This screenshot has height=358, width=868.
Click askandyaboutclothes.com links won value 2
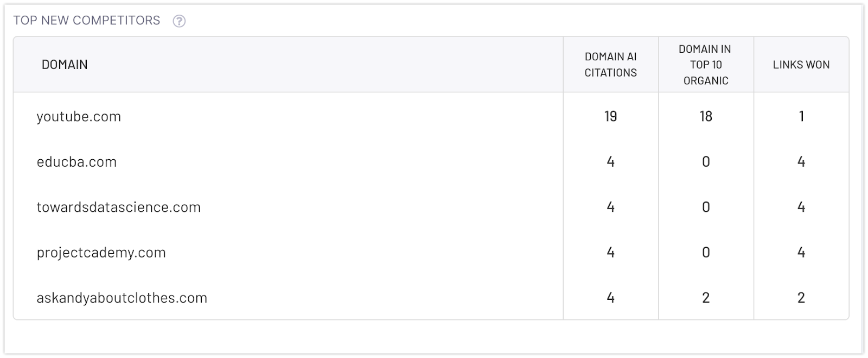point(801,298)
